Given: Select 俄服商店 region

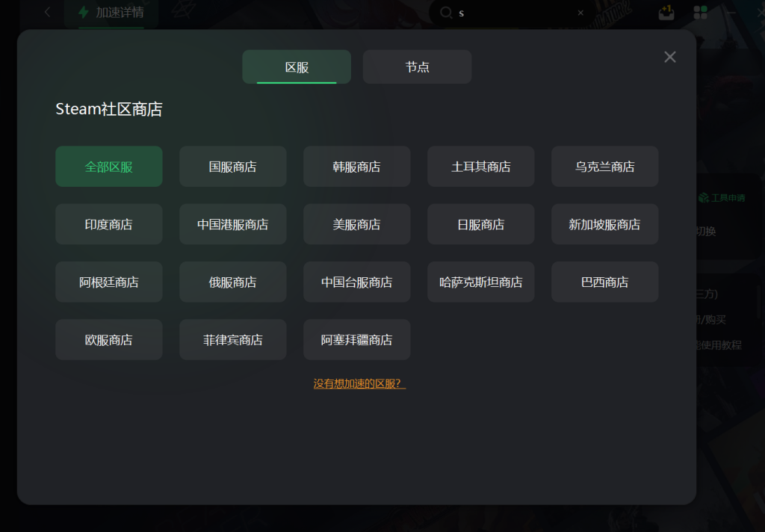Looking at the screenshot, I should [x=233, y=282].
